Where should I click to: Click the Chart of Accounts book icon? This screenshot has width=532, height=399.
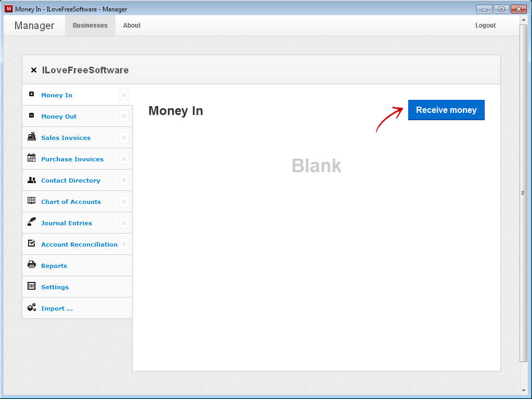[x=32, y=200]
